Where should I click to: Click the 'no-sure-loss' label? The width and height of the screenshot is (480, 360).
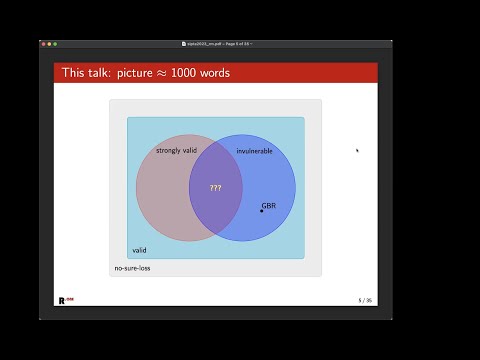click(132, 268)
